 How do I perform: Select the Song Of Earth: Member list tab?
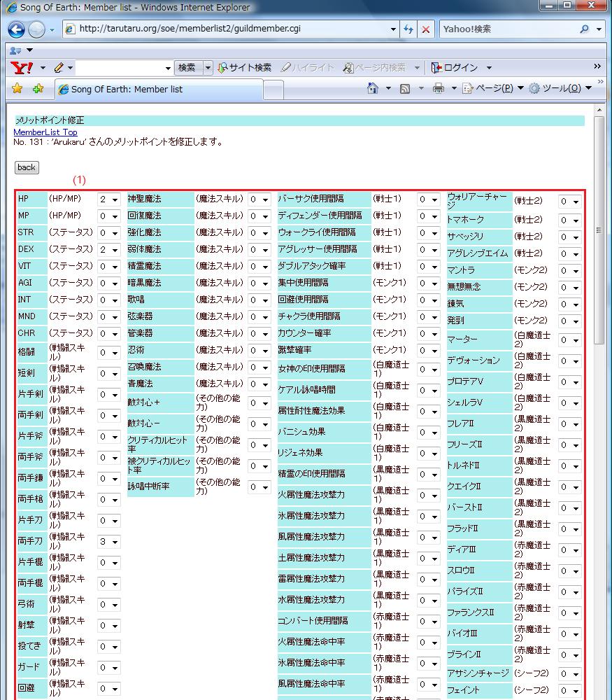tap(157, 90)
